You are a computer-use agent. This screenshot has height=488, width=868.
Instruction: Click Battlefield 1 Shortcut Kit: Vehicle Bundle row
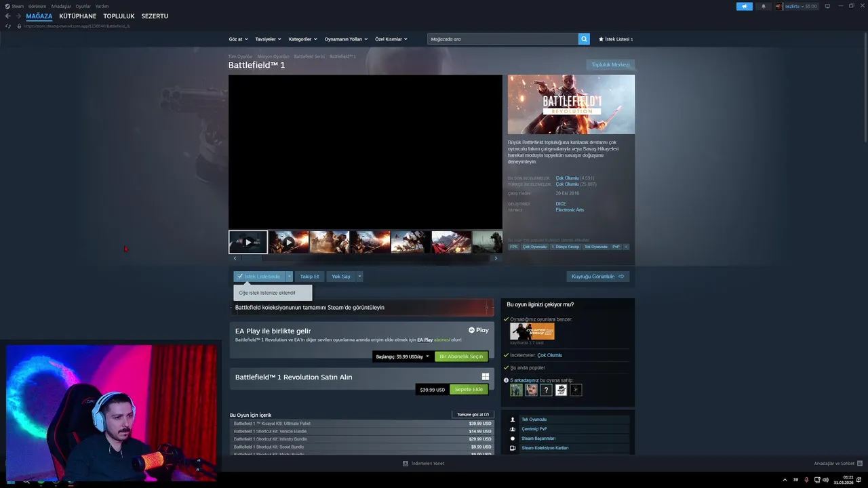362,431
